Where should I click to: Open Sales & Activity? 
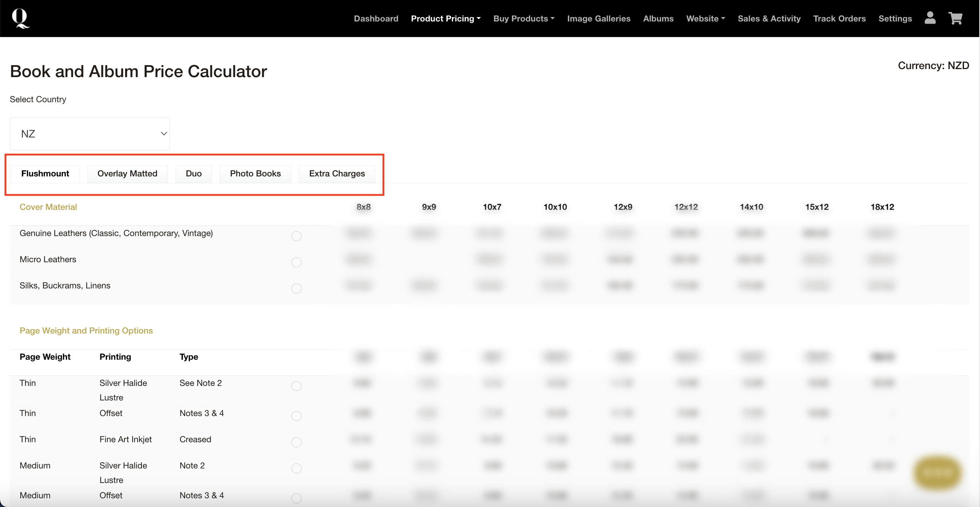769,19
